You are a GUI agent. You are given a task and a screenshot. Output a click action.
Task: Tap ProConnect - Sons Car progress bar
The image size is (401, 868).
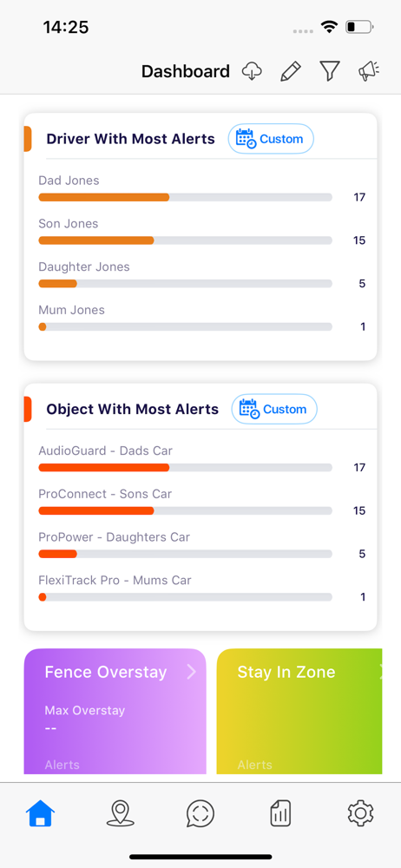coord(185,510)
